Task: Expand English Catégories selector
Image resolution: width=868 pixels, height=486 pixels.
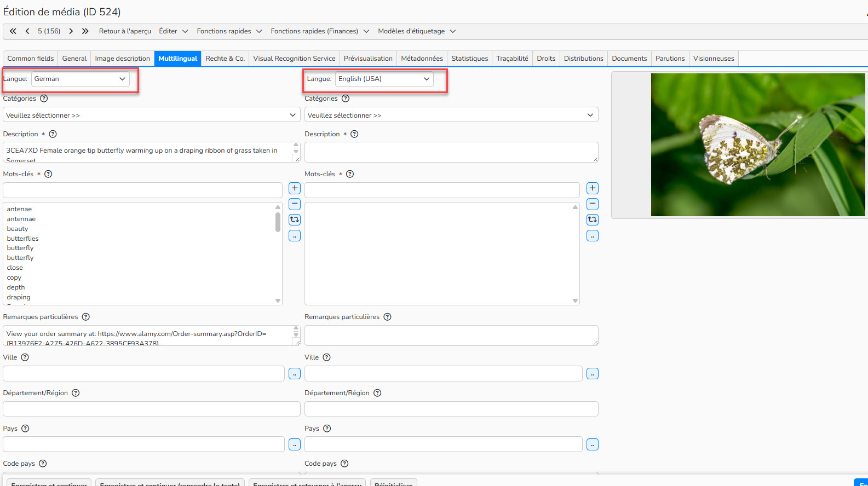Action: 451,115
